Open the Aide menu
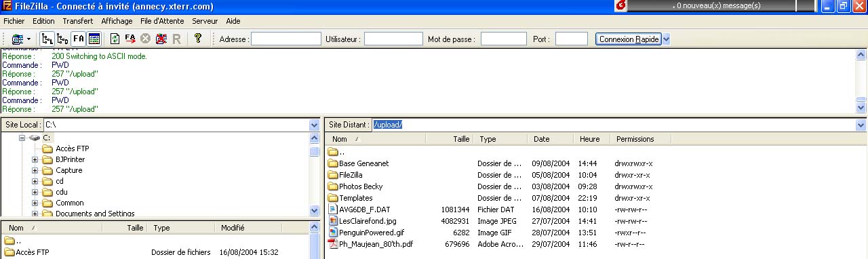This screenshot has height=259, width=868. click(x=233, y=21)
